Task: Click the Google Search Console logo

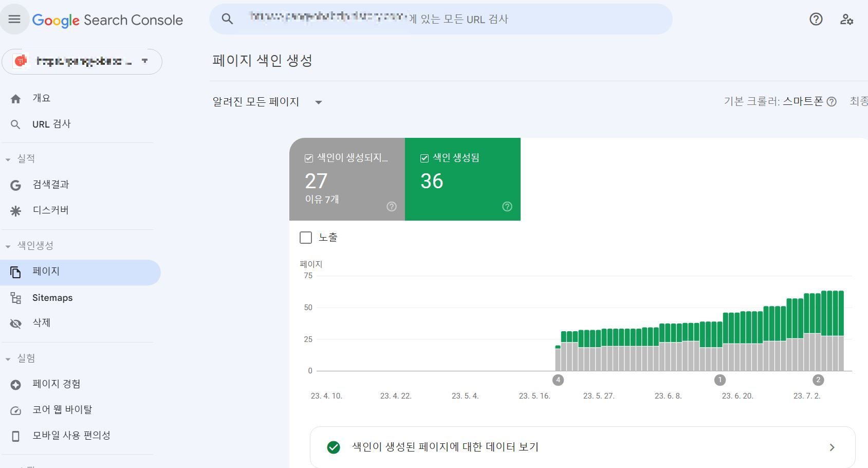Action: 107,20
